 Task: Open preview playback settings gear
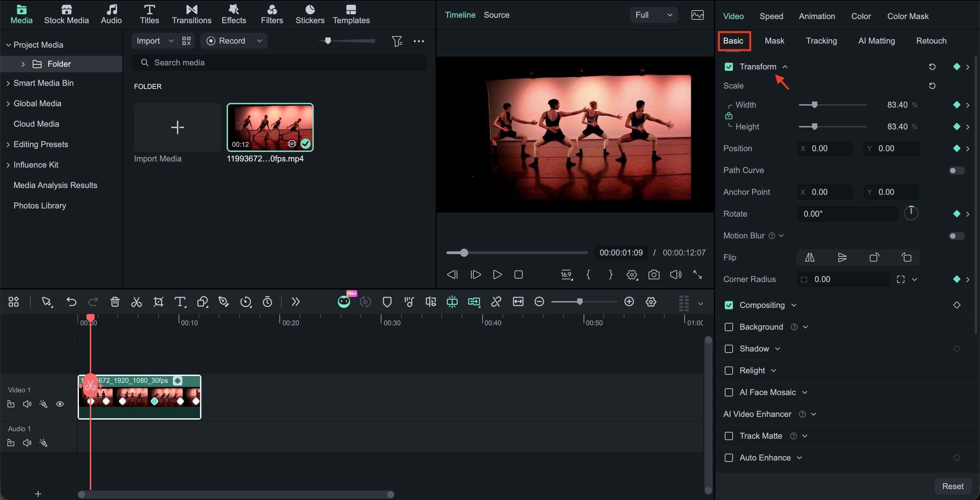pyautogui.click(x=632, y=275)
